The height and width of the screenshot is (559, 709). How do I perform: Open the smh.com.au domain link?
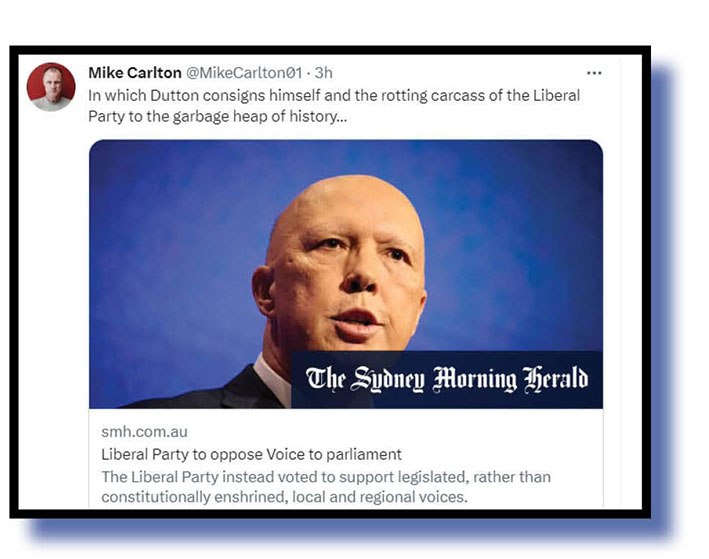pos(144,432)
